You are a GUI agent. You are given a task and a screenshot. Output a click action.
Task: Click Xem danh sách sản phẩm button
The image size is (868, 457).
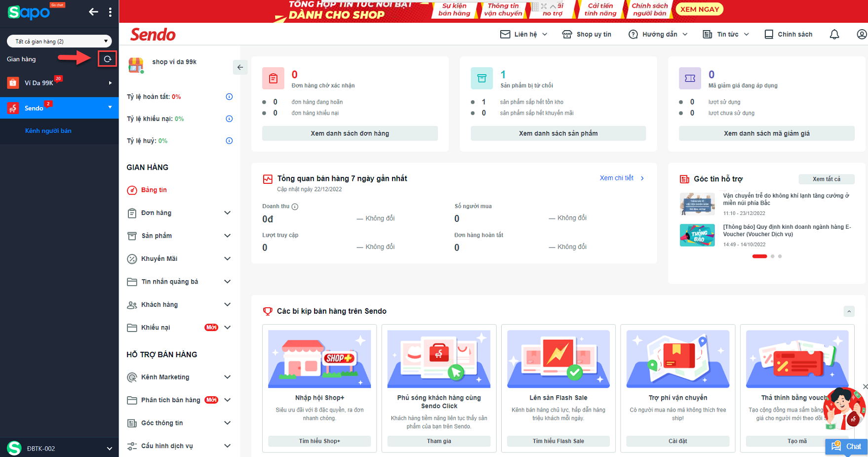558,133
